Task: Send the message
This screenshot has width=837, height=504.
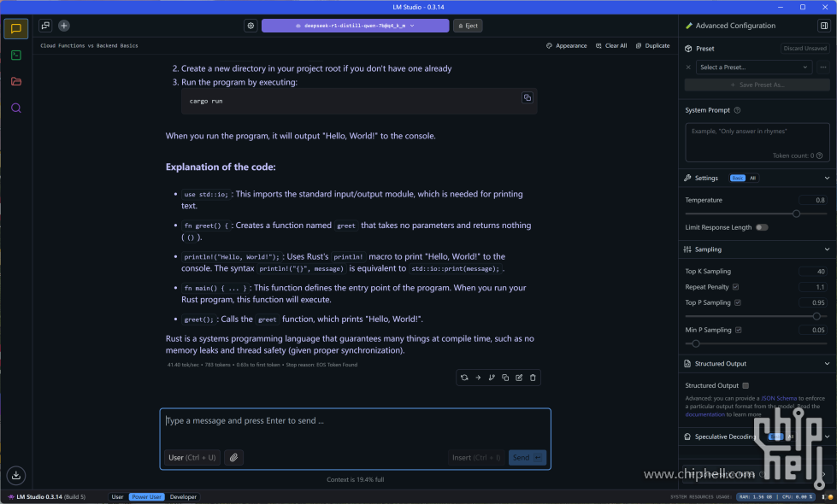Action: click(527, 457)
